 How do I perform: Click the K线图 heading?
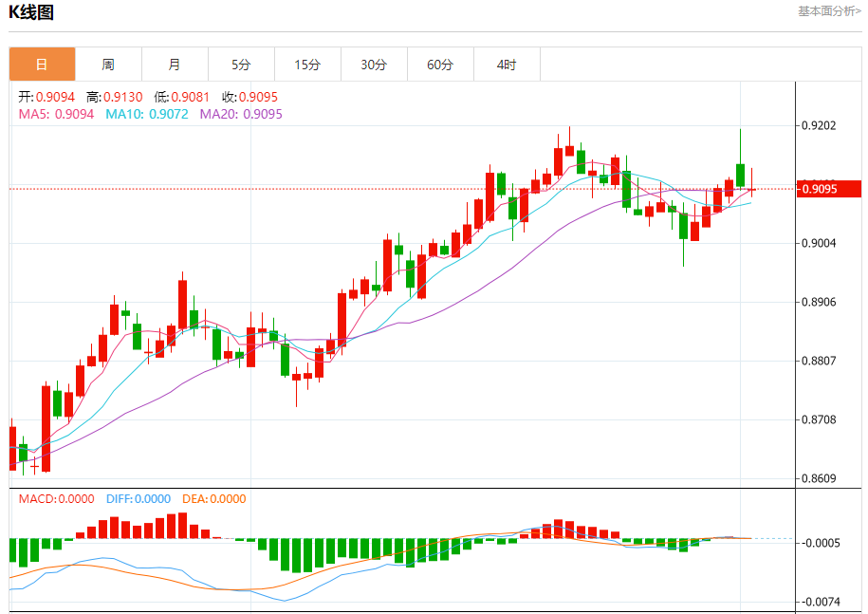[x=31, y=12]
